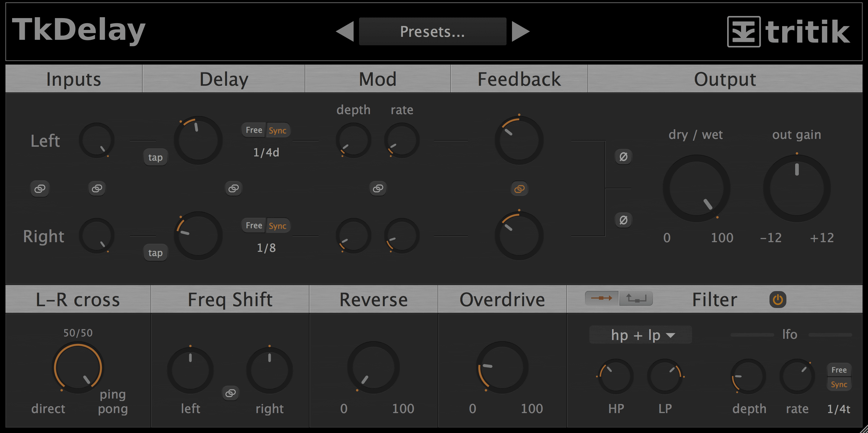The image size is (868, 433).
Task: Click the out gain knob
Action: (x=797, y=188)
